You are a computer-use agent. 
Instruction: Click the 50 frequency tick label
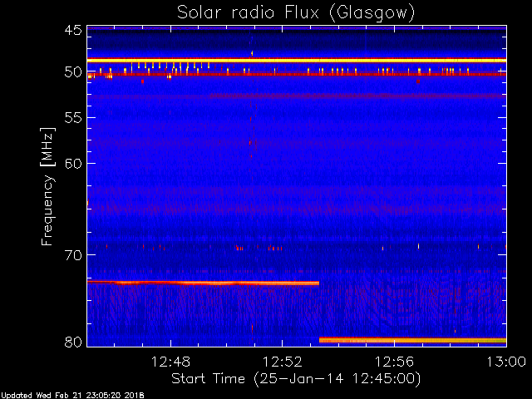[x=73, y=72]
